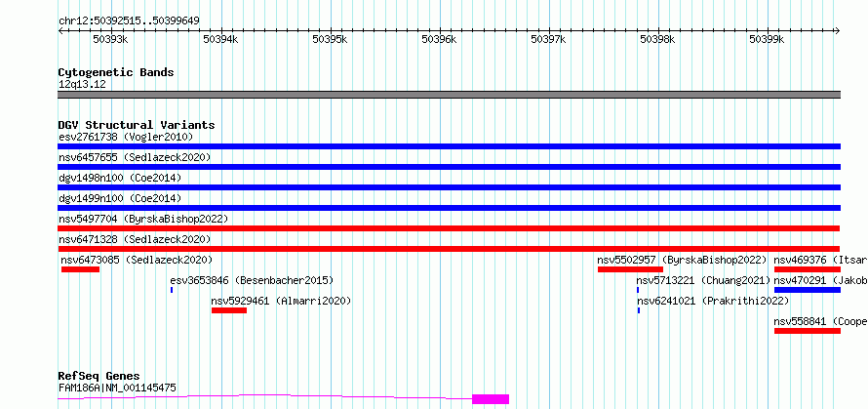This screenshot has height=409, width=868.
Task: Open the nsv5497704 (ByrskaBishop2022) red bar
Action: (449, 228)
